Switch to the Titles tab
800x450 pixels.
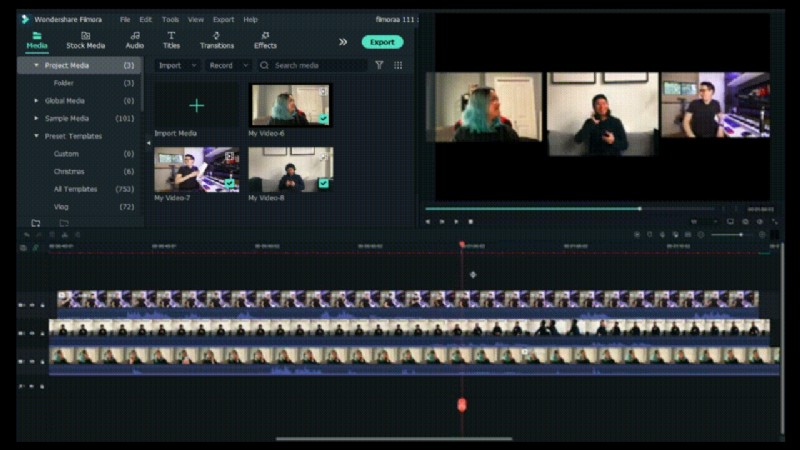pos(171,40)
